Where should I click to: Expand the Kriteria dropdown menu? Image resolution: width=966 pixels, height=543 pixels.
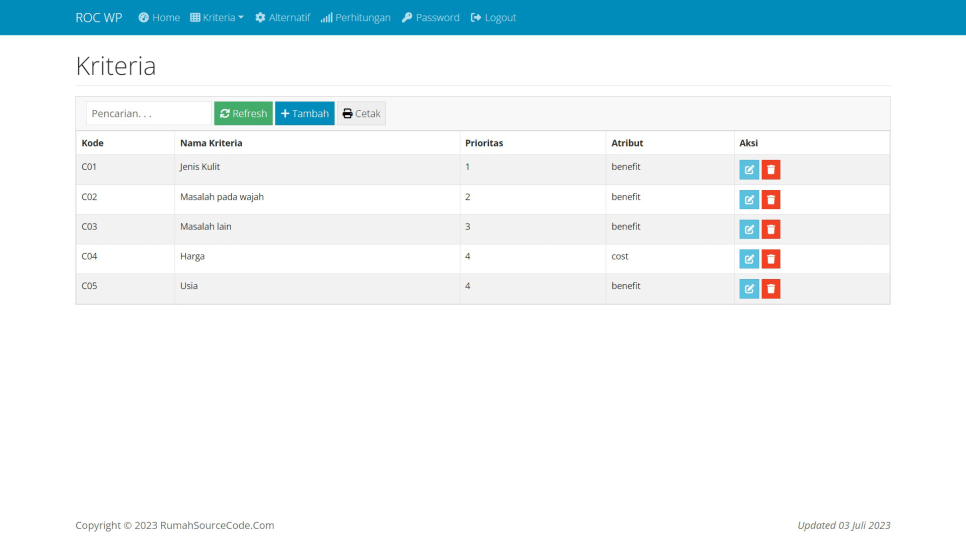(217, 18)
